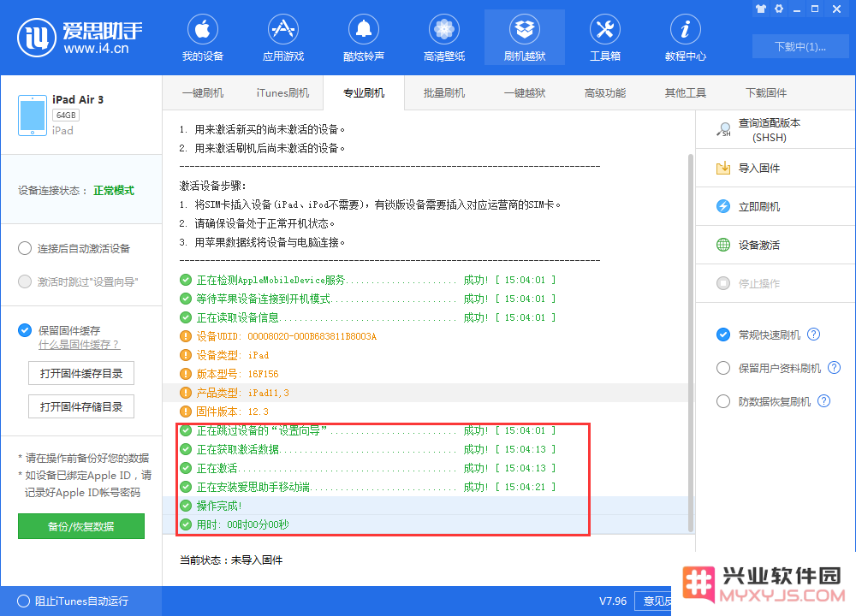Click 当前状态：未导入固件 status text
Viewport: 856px width, 616px height.
231,560
